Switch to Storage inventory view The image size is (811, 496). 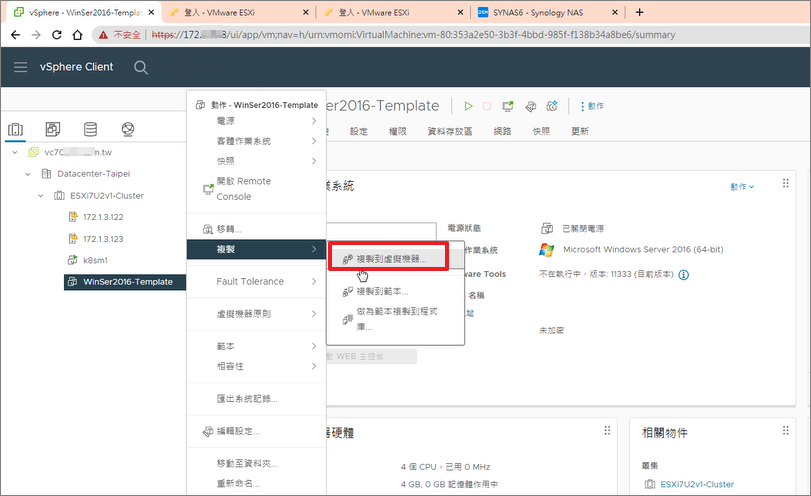91,129
